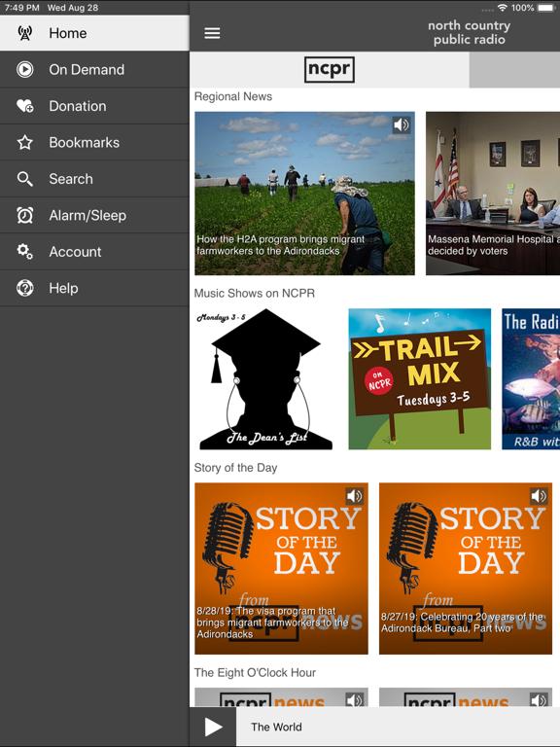The width and height of the screenshot is (560, 747).
Task: Tap the Alarm/Sleep clock icon
Action: pyautogui.click(x=24, y=215)
